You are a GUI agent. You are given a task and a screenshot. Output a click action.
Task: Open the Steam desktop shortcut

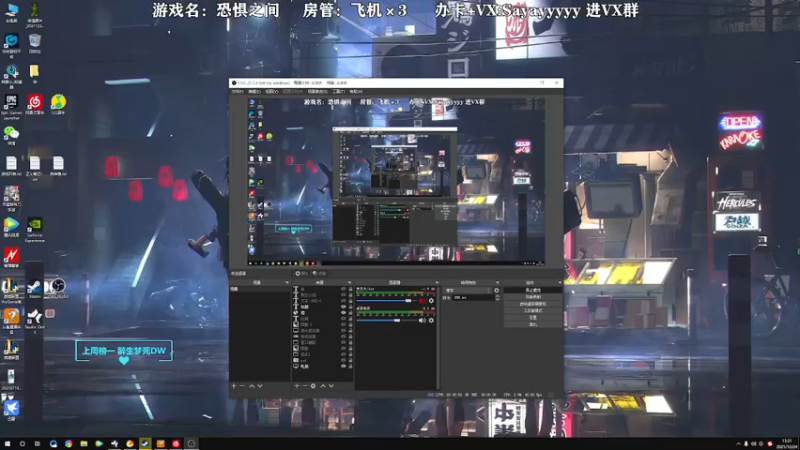35,289
